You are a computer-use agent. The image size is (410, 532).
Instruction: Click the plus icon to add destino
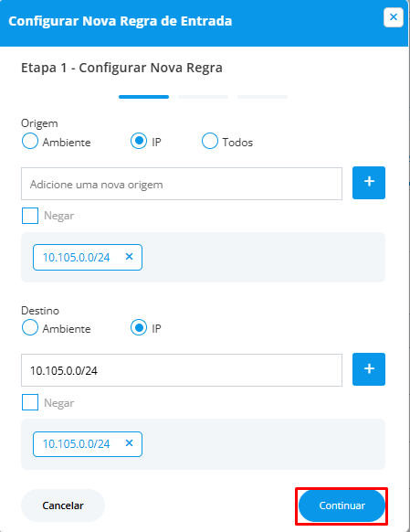pos(369,369)
